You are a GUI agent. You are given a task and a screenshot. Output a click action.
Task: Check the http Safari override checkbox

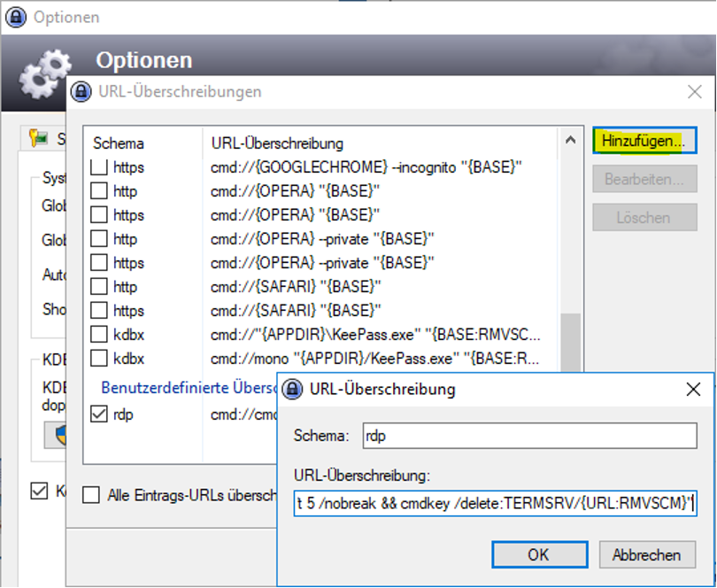pos(100,287)
